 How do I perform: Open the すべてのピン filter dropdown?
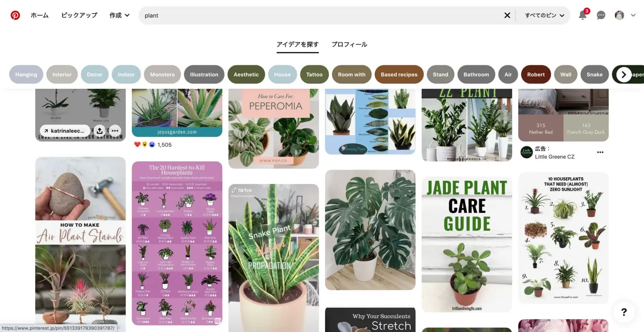click(x=544, y=15)
